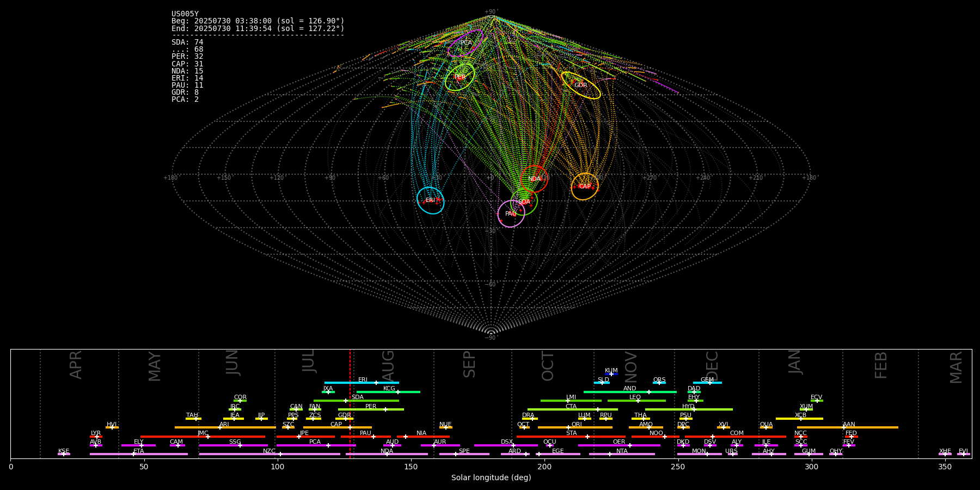Click the 'NDA: 15' legend count
Image resolution: width=980 pixels, height=490 pixels.
click(x=187, y=71)
